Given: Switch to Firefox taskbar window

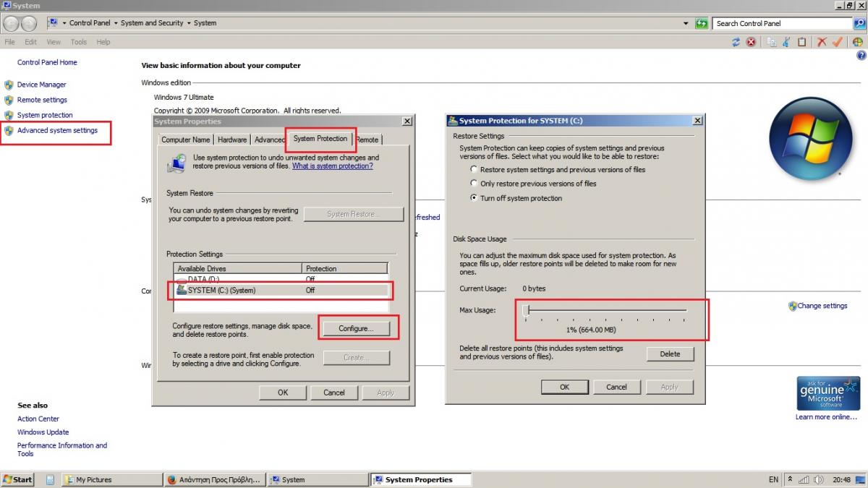Looking at the screenshot, I should click(214, 479).
